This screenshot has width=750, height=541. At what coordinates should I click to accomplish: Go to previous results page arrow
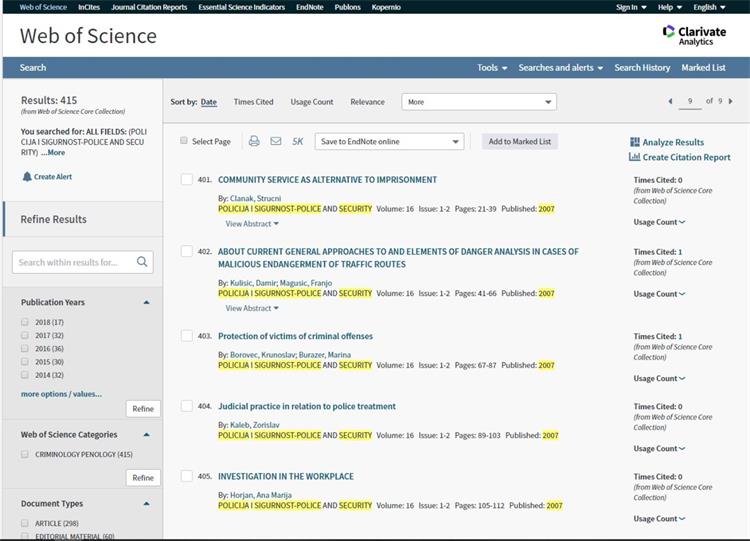click(x=670, y=101)
